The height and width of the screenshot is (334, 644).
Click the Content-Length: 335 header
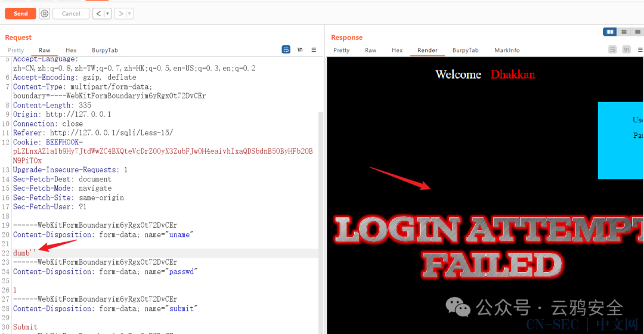point(52,105)
